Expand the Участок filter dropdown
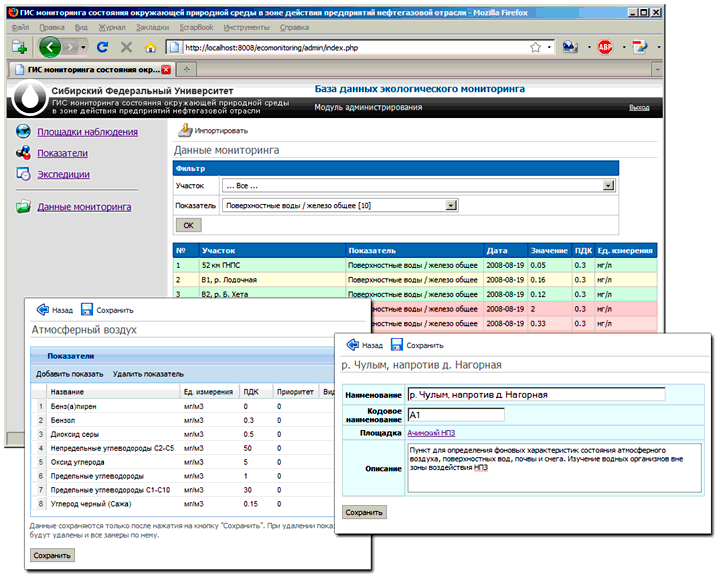The width and height of the screenshot is (720, 579). 608,185
